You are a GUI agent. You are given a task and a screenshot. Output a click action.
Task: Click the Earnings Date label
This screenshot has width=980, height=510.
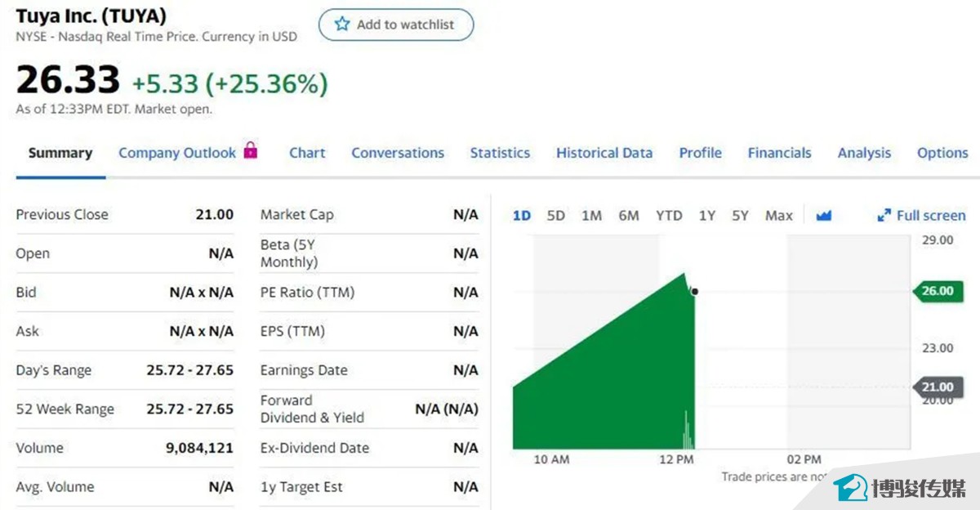[304, 370]
